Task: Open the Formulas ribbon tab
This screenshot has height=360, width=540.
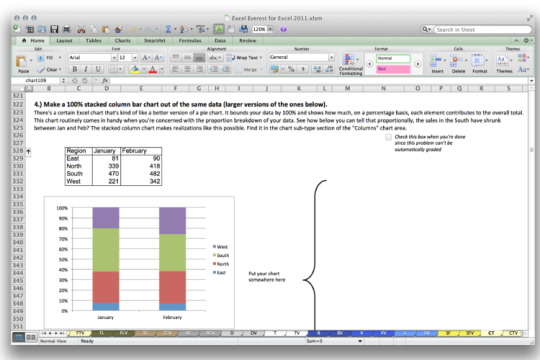Action: coord(190,41)
